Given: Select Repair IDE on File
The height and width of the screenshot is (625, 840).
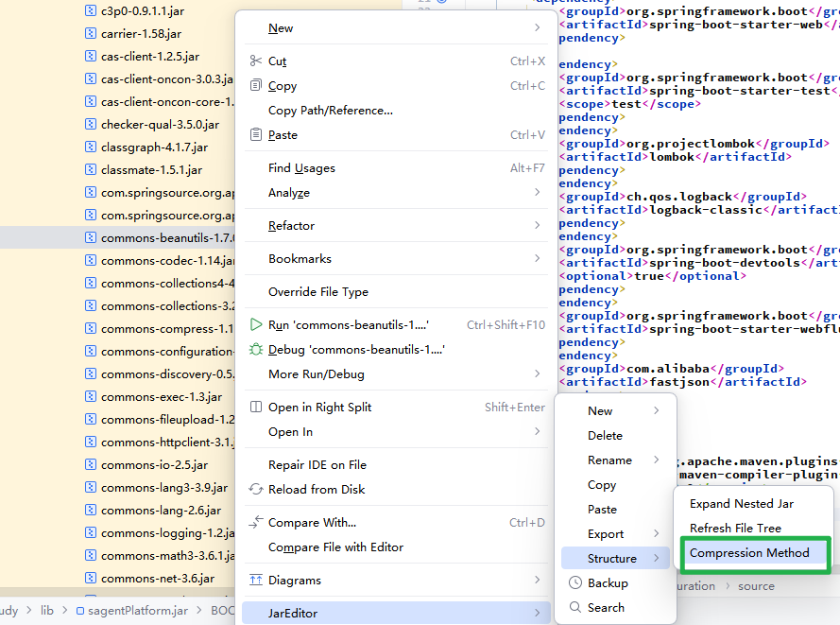Looking at the screenshot, I should [397, 464].
